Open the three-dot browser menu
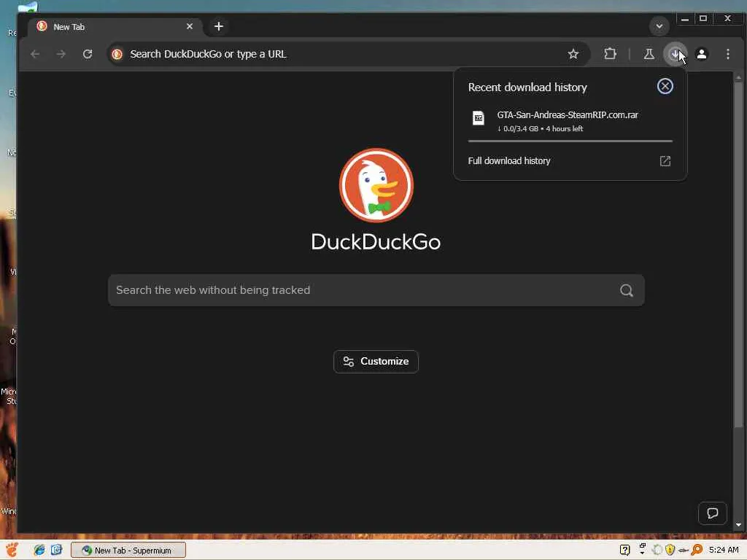Screen dimensions: 747x560 point(728,54)
